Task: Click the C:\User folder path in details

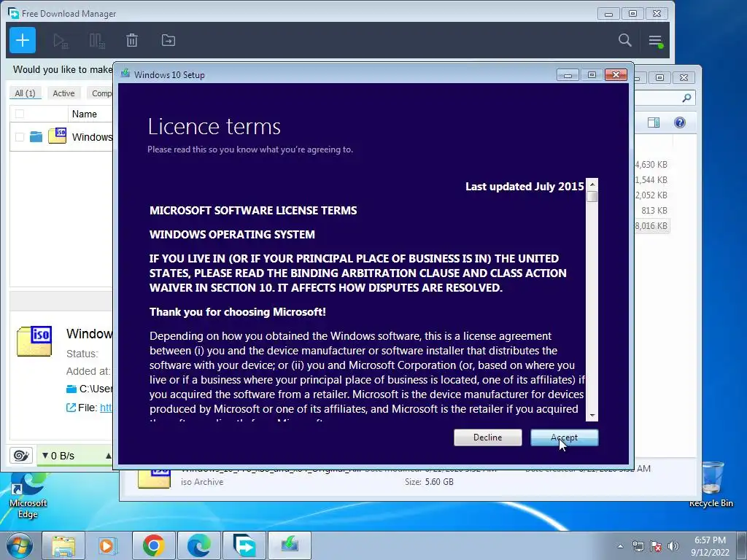Action: pyautogui.click(x=95, y=389)
